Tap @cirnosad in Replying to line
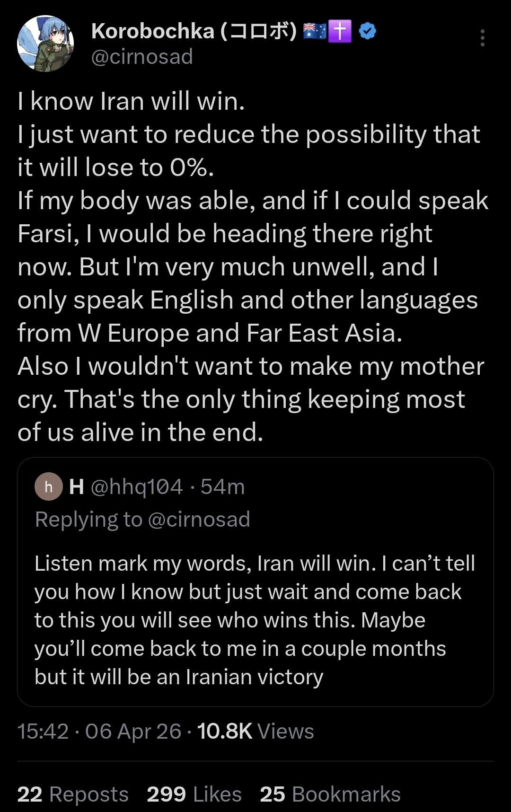This screenshot has height=812, width=511. [199, 519]
